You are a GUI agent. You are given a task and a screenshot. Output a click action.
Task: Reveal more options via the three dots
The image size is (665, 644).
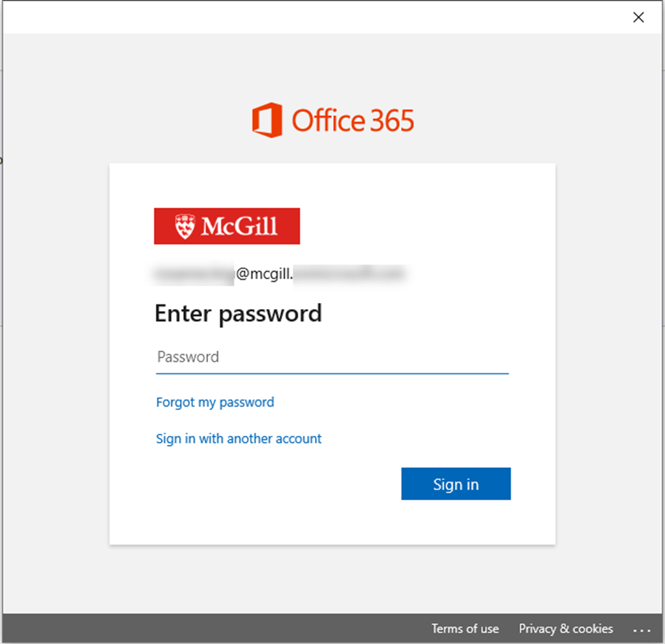tap(645, 629)
